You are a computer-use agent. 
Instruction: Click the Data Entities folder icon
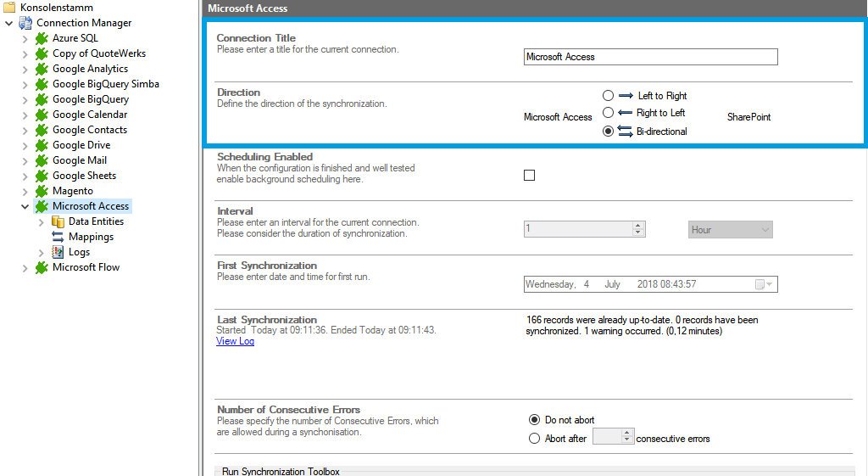point(58,221)
